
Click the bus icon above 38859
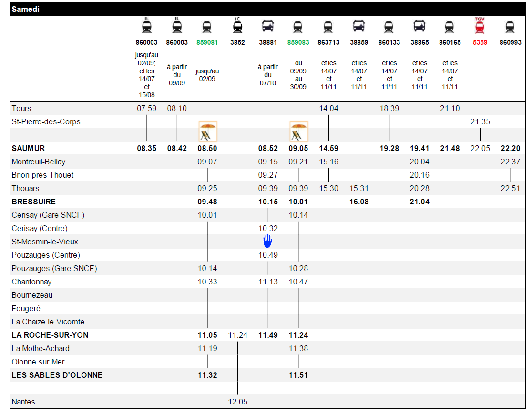pyautogui.click(x=358, y=27)
